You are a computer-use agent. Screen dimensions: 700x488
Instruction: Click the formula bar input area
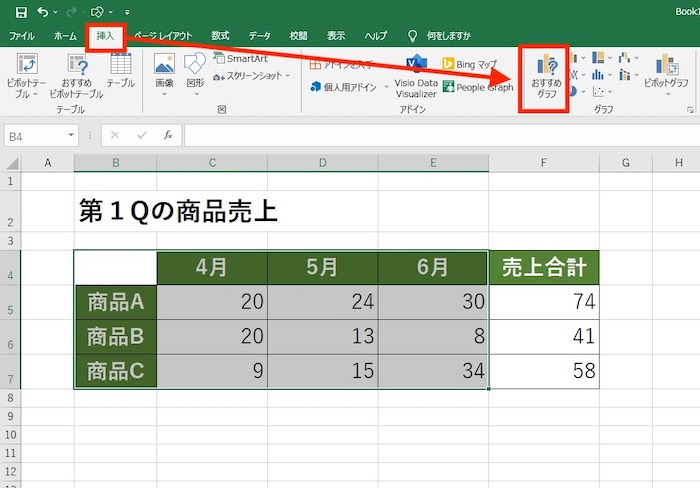[442, 136]
